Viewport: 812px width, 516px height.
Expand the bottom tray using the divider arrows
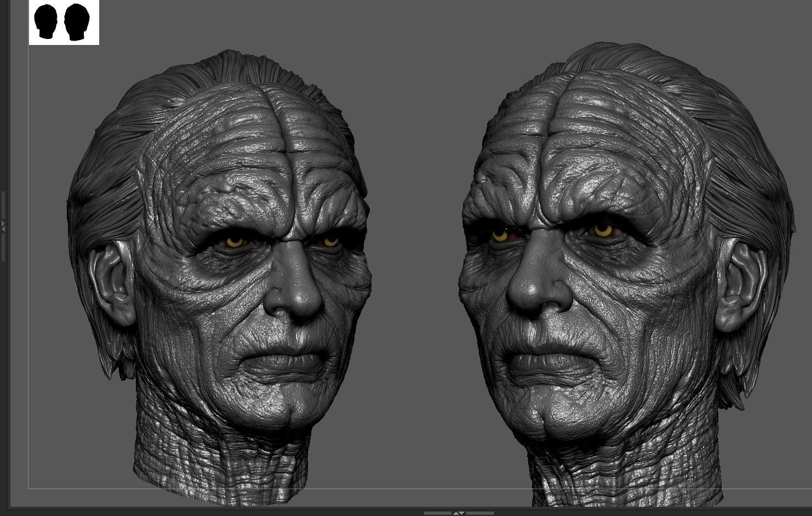click(459, 513)
